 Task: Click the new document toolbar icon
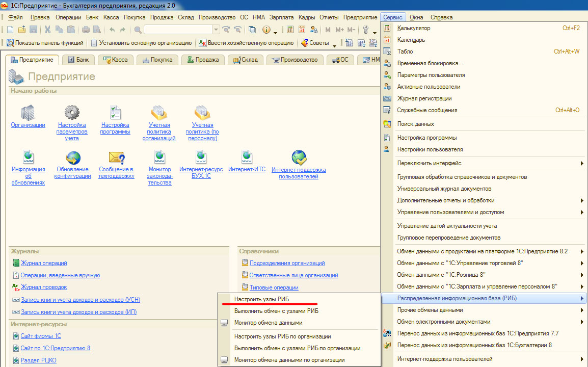pyautogui.click(x=10, y=30)
